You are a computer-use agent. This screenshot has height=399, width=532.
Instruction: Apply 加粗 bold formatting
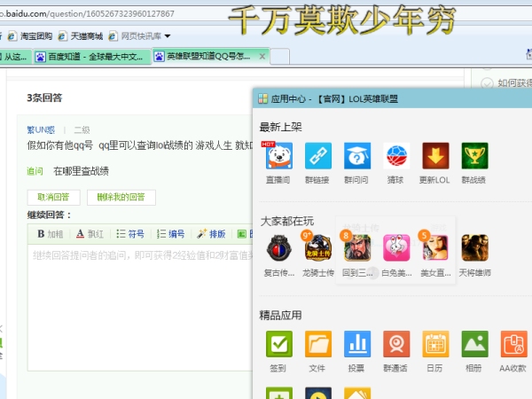tap(51, 234)
